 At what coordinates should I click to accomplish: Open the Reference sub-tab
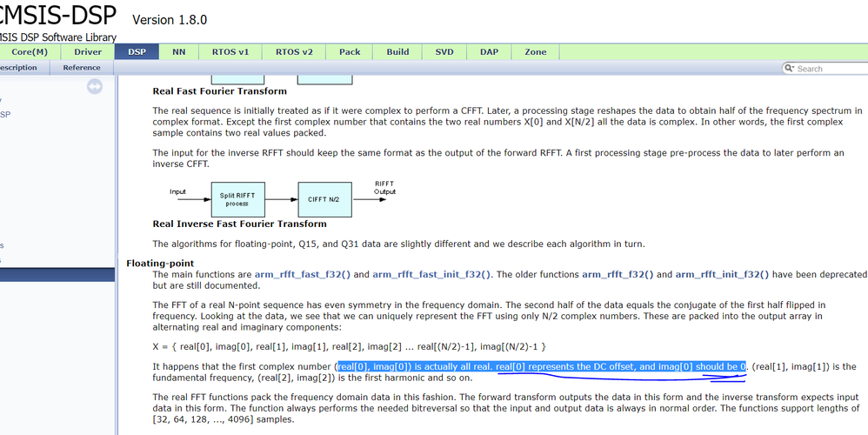pos(82,68)
